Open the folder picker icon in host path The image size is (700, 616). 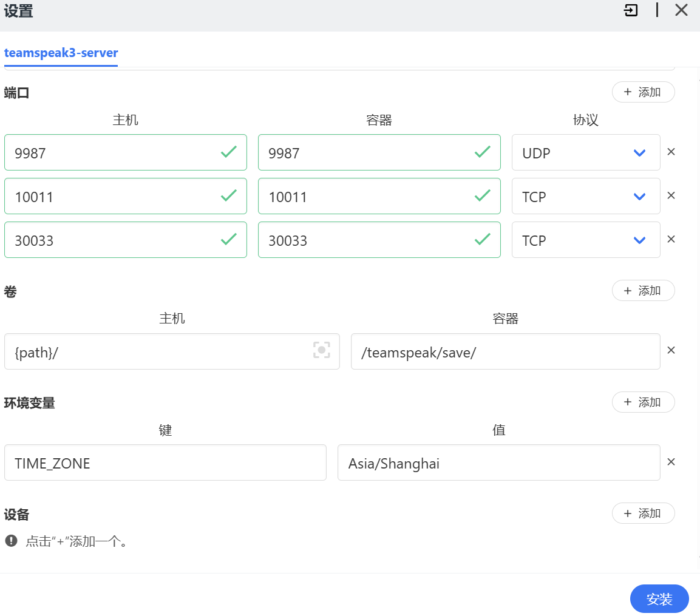click(x=321, y=350)
